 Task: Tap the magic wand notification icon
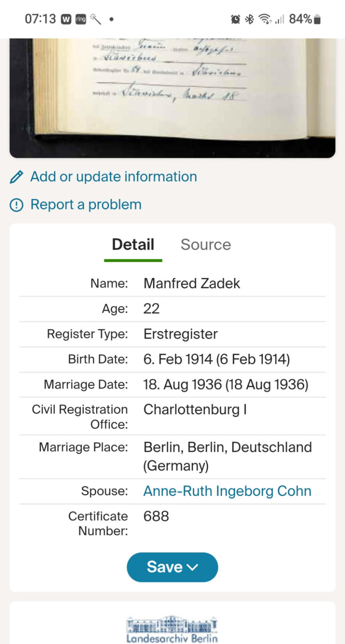[x=95, y=19]
